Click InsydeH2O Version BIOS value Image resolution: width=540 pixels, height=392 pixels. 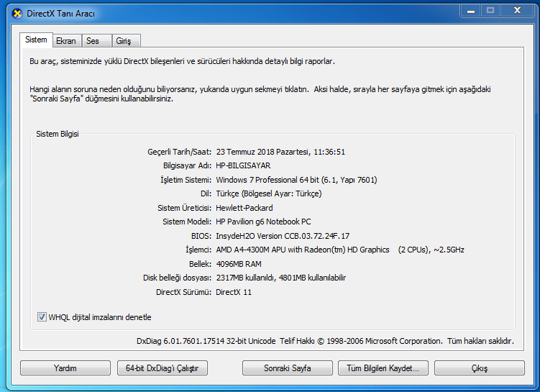click(x=283, y=236)
